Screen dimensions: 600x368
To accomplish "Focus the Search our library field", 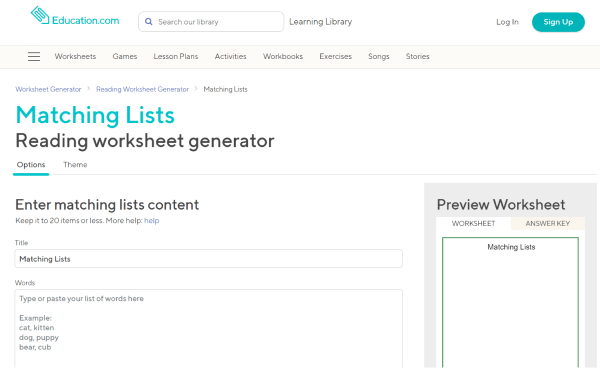I will point(211,22).
